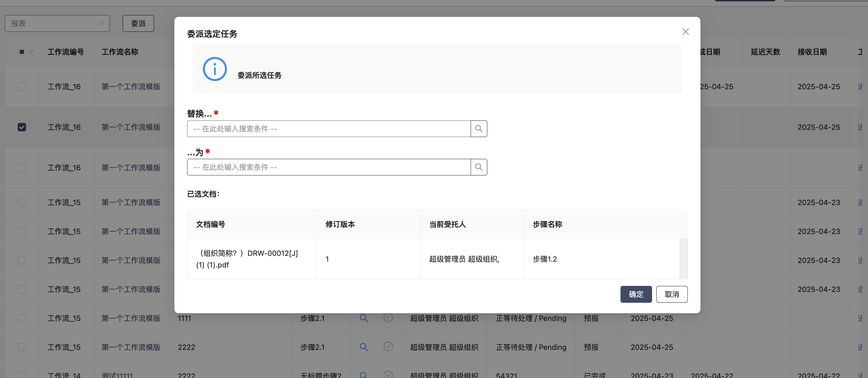Viewport: 868px width, 378px height.
Task: Click the 委派 button
Action: [x=138, y=24]
